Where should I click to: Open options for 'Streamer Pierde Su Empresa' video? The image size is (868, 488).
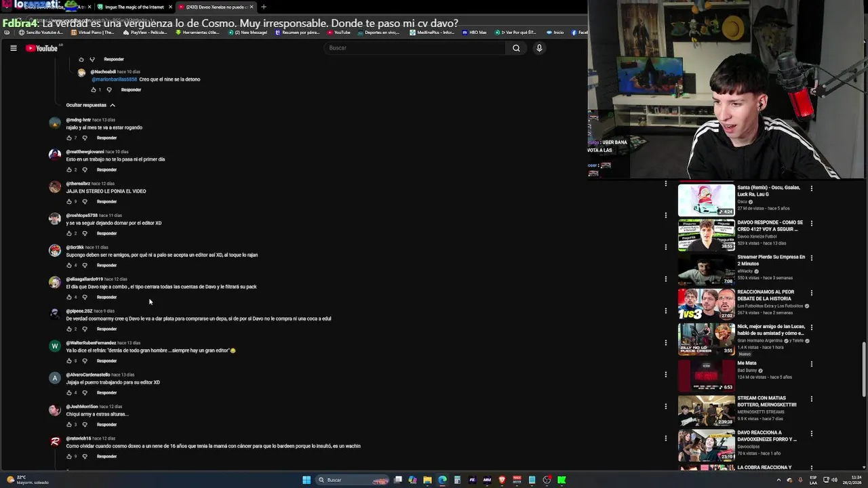(812, 258)
